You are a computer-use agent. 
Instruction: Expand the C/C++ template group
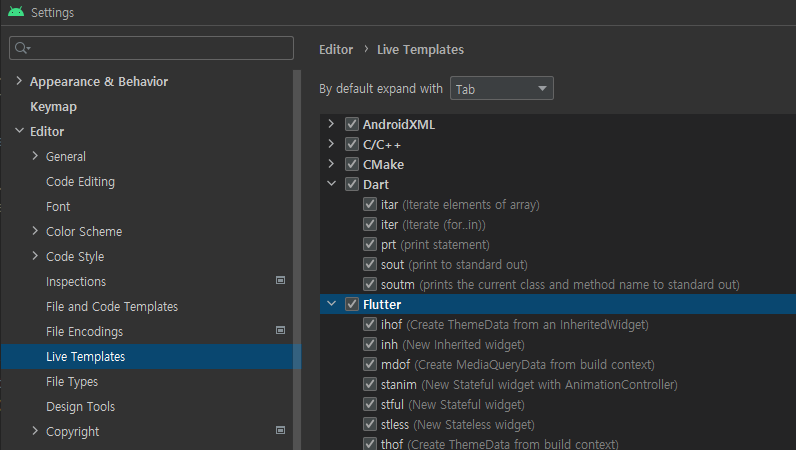pos(331,144)
